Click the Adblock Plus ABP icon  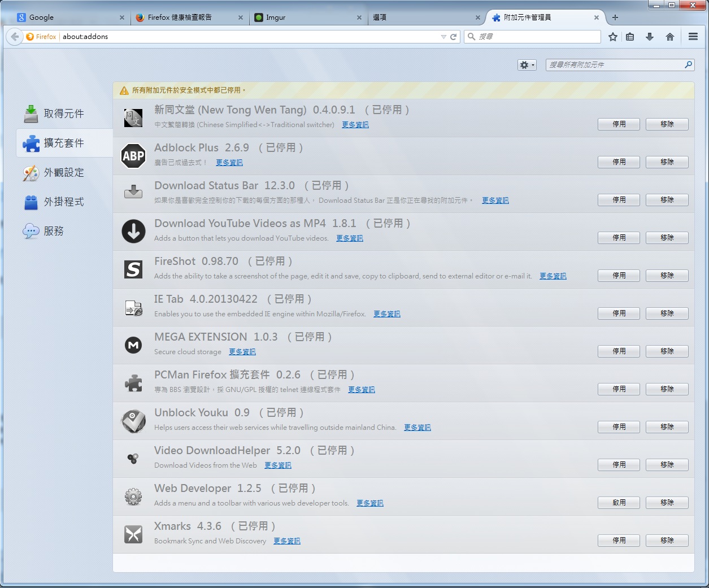(133, 156)
